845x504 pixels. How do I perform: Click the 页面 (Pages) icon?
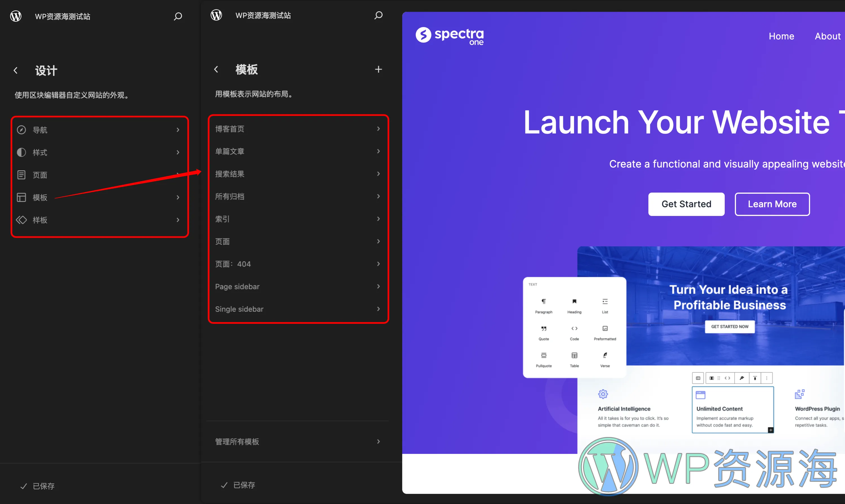[21, 175]
